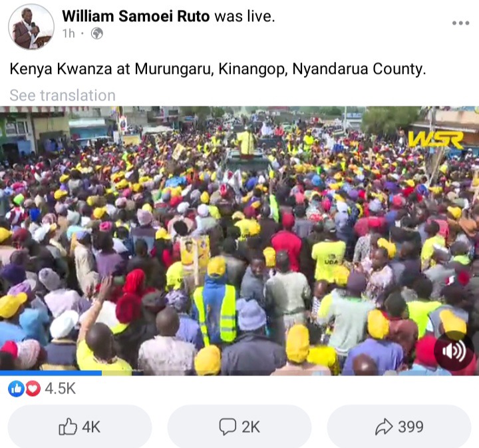This screenshot has width=479, height=448.
Task: Open the William Samoei Ruto profile name link
Action: (136, 16)
